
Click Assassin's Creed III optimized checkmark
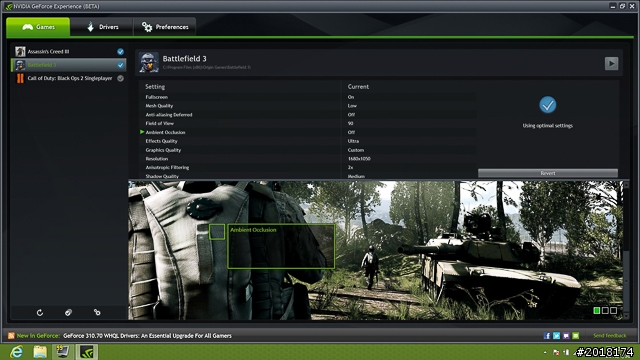click(120, 51)
